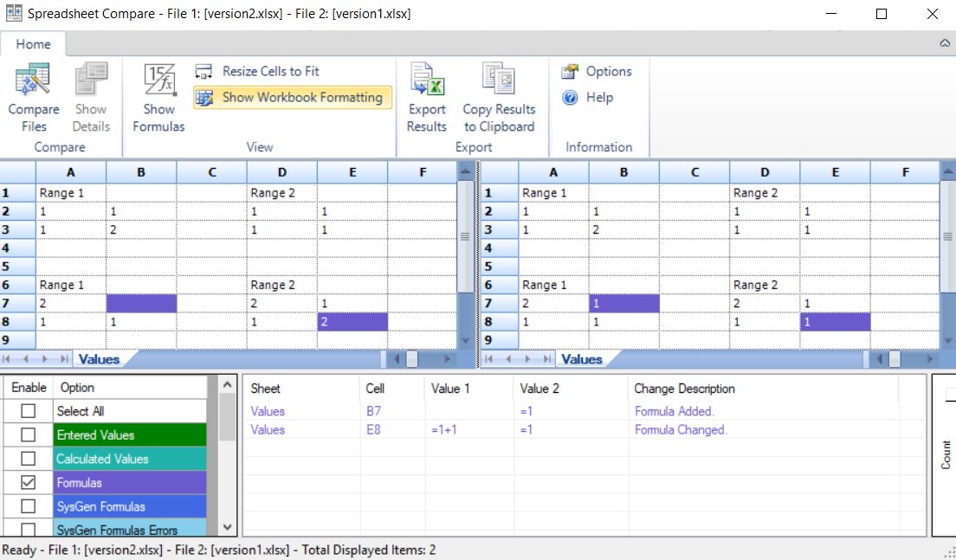956x560 pixels.
Task: Click the Change Description column header
Action: coord(684,389)
